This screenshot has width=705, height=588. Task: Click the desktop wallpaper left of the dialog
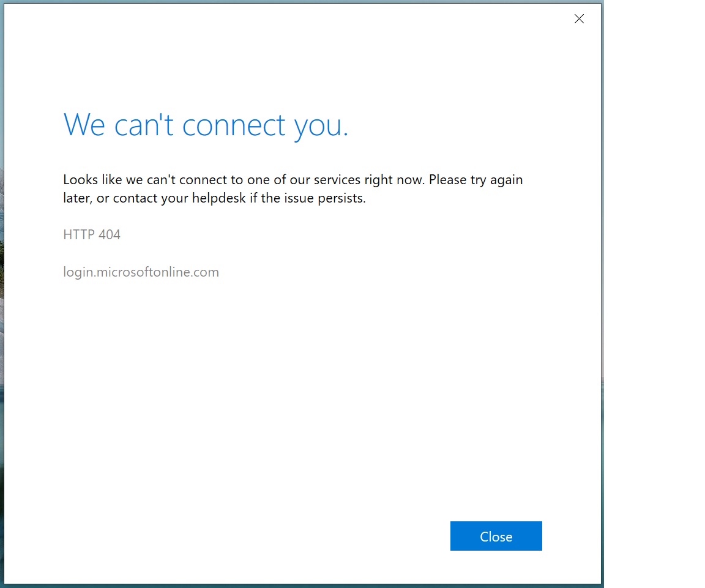(x=1, y=306)
